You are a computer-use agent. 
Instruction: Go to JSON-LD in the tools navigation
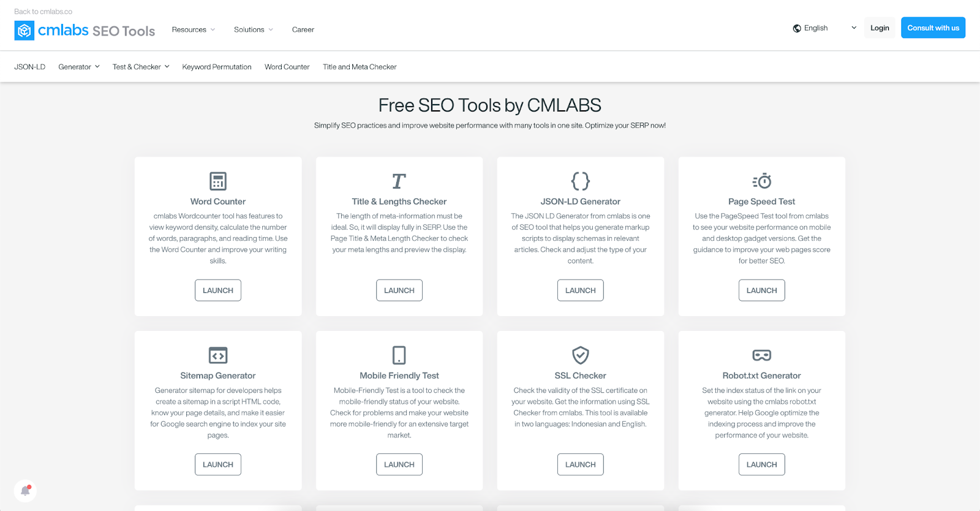coord(30,67)
